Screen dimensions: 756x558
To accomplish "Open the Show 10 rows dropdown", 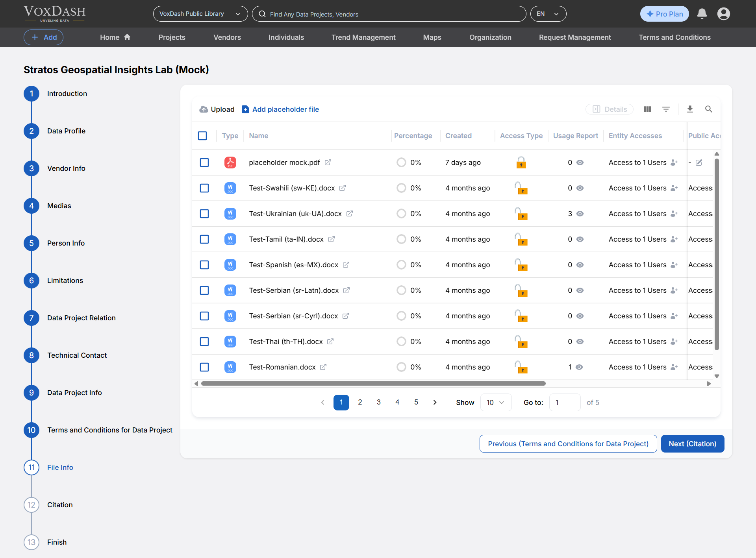I will pos(495,402).
